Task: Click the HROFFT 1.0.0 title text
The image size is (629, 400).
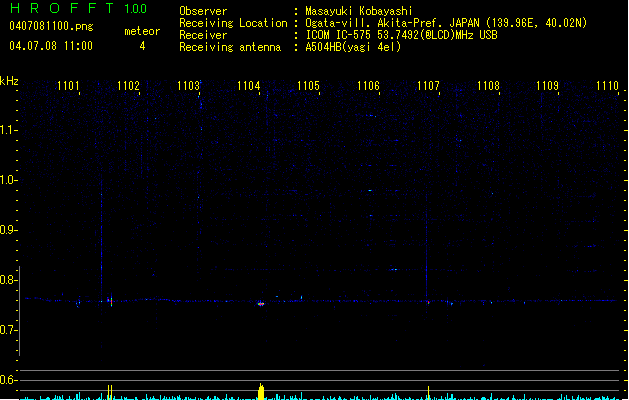Action: point(78,8)
